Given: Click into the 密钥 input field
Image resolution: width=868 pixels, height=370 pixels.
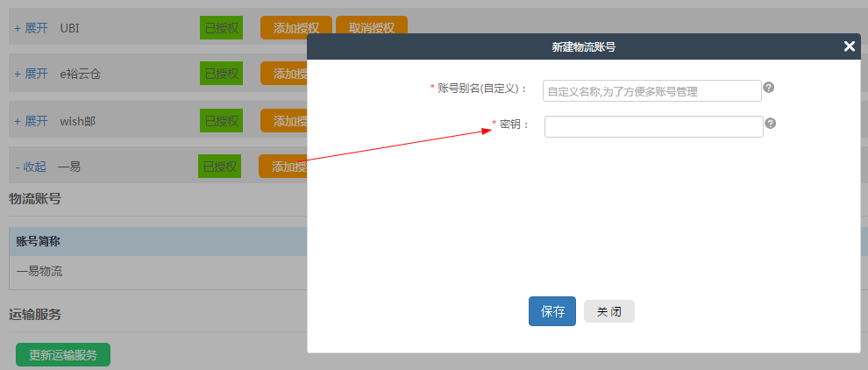Looking at the screenshot, I should (x=653, y=127).
